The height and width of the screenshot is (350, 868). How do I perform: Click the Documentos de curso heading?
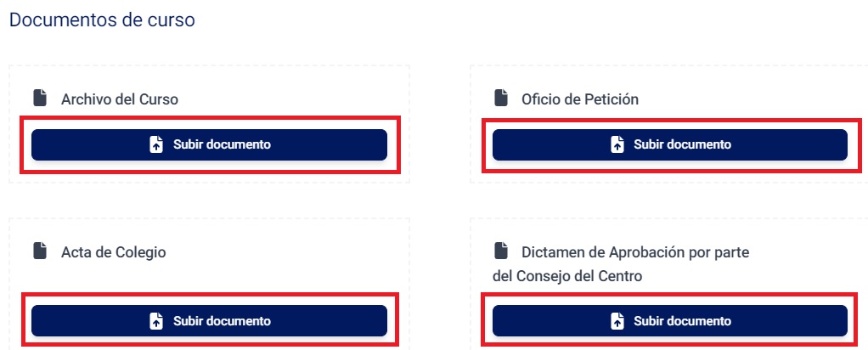(x=102, y=20)
